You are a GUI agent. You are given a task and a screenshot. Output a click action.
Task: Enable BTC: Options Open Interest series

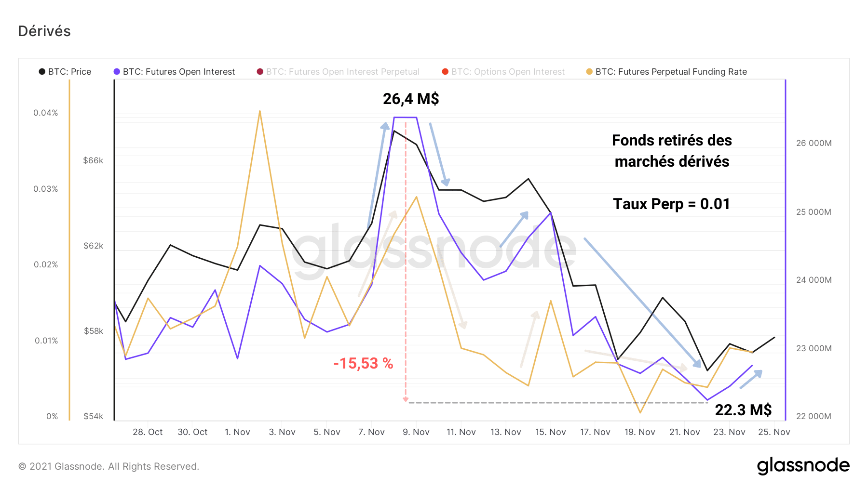(503, 72)
